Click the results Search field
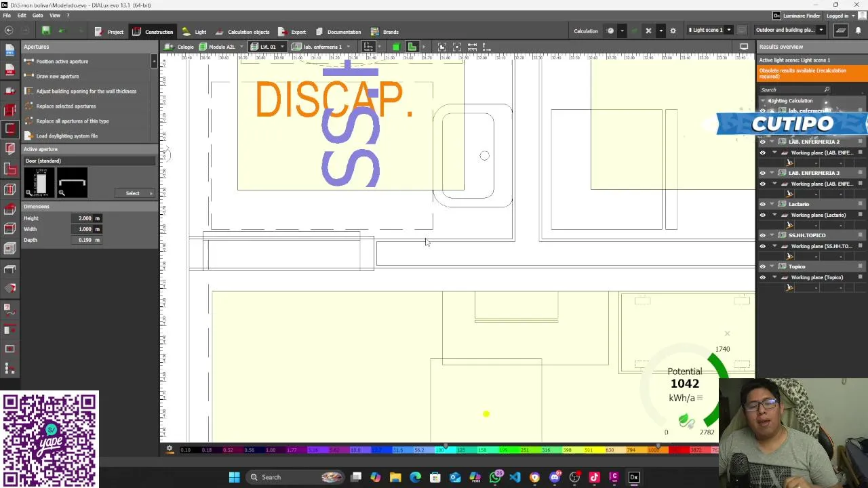This screenshot has height=488, width=868. [795, 89]
